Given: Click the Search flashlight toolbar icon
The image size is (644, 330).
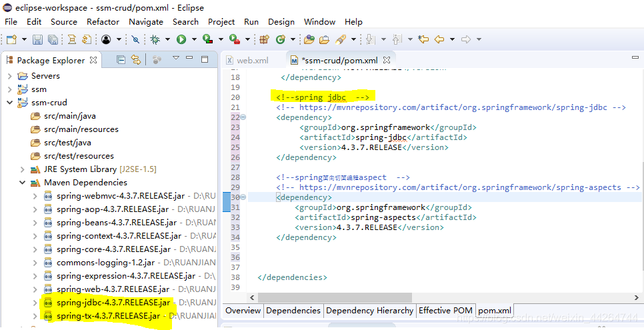Looking at the screenshot, I should point(341,39).
